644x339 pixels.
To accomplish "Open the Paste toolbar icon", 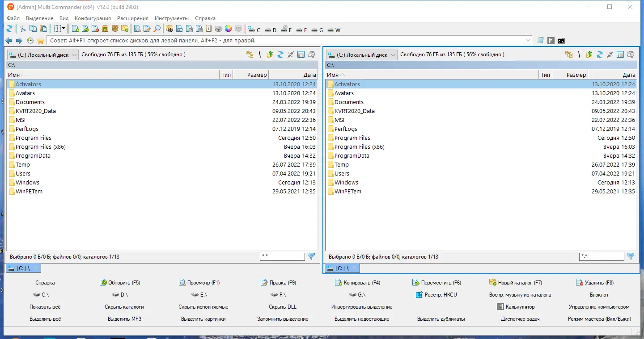I will click(43, 29).
